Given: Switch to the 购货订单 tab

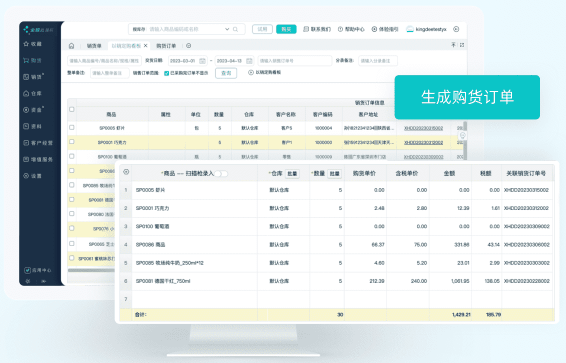Looking at the screenshot, I should [166, 46].
